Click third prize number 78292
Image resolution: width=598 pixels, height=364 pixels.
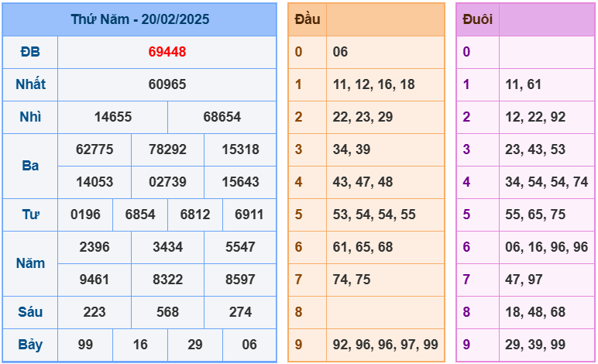[x=167, y=149]
